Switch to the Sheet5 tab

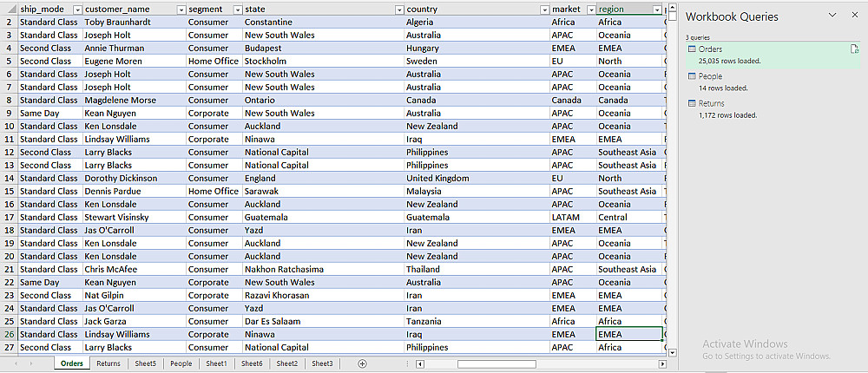146,363
